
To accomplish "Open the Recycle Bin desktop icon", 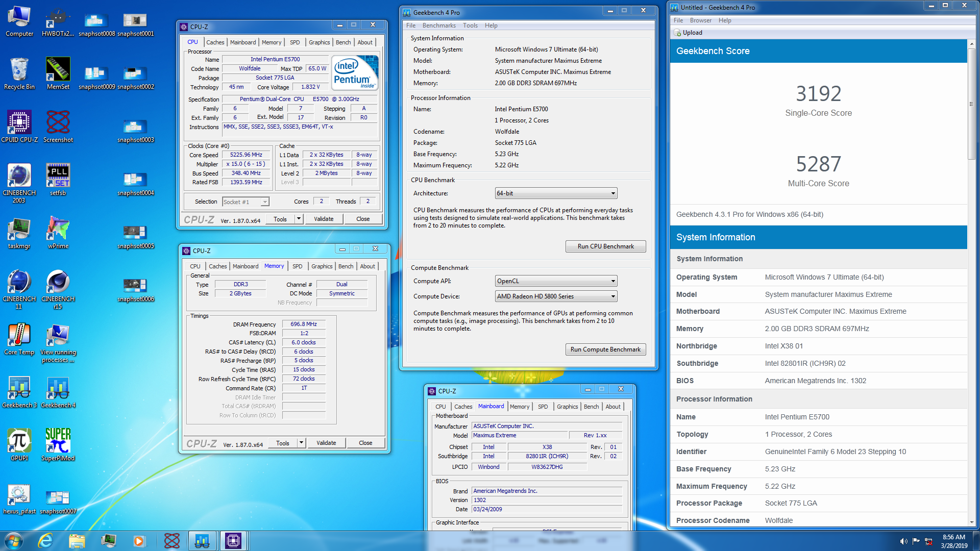I will click(19, 74).
